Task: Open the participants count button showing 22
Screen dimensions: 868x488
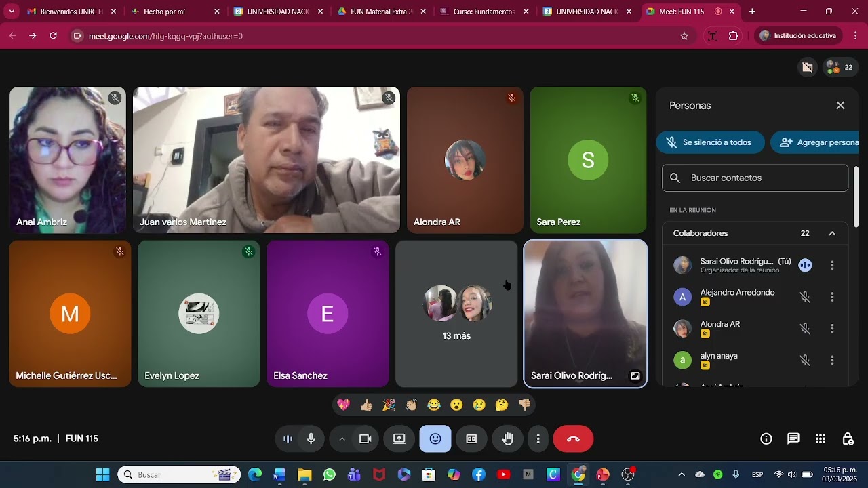Action: click(x=840, y=67)
